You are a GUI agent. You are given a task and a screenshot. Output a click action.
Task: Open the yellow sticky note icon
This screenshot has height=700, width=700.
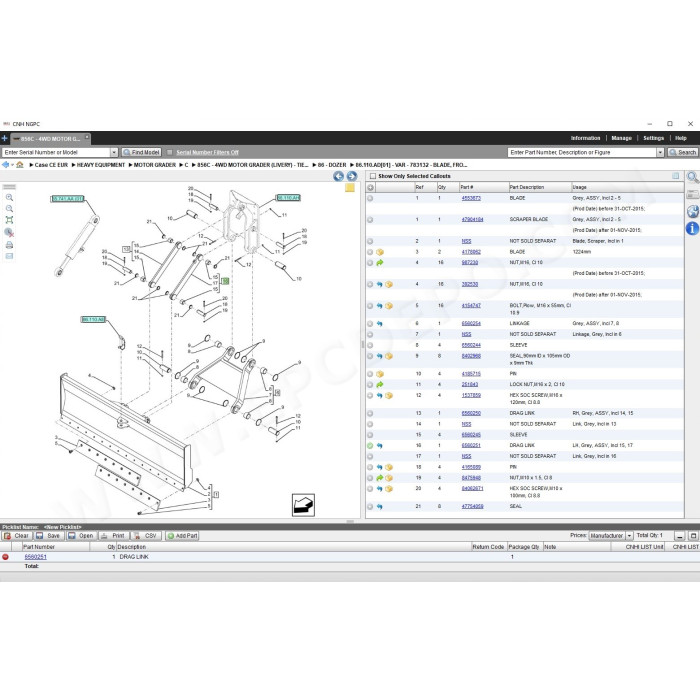click(x=350, y=188)
